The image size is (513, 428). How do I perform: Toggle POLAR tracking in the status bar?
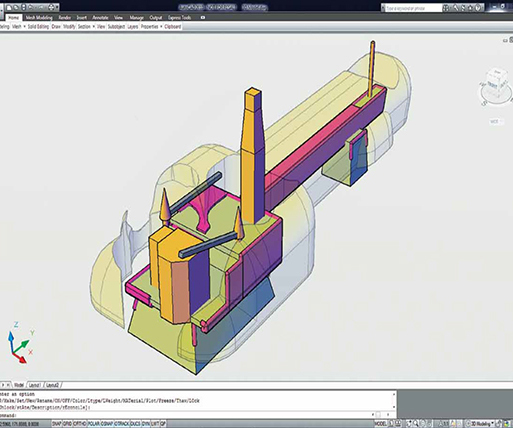(x=94, y=424)
